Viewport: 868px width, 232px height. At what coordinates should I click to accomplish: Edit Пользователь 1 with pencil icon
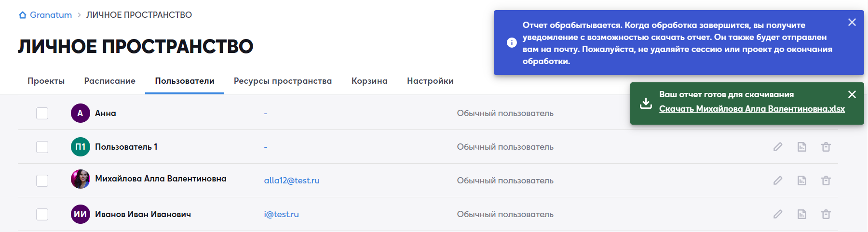778,147
